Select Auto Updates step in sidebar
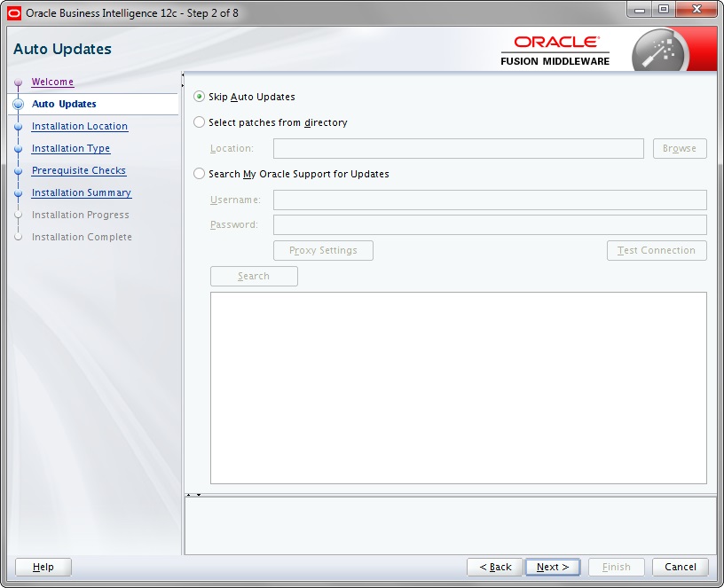724x588 pixels. coord(64,104)
